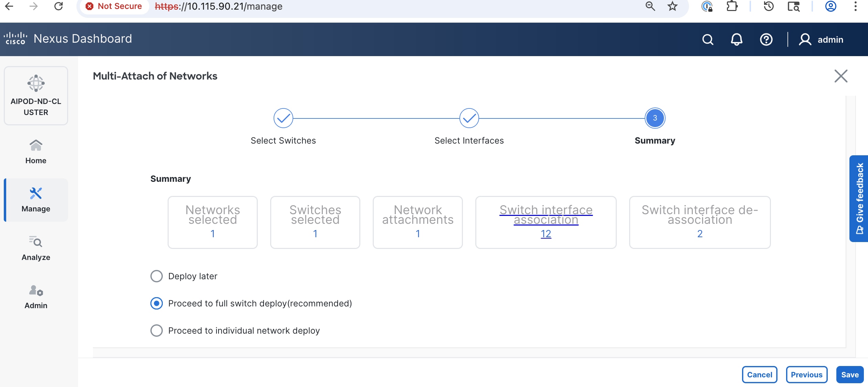Open the Switch interface association details link
The width and height of the screenshot is (868, 387).
(x=546, y=215)
